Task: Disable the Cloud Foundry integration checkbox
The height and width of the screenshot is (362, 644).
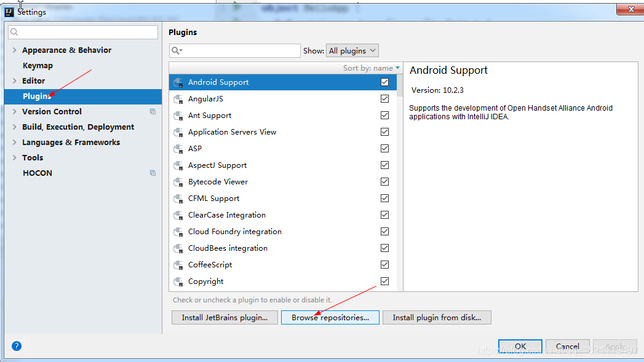Action: (x=384, y=232)
